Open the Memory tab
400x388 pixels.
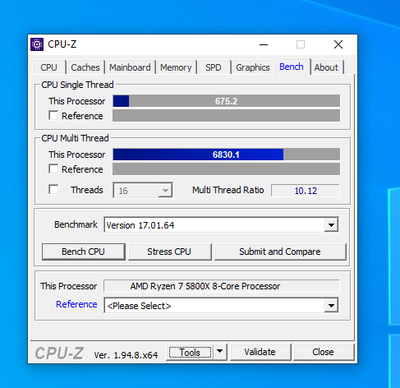coord(176,67)
